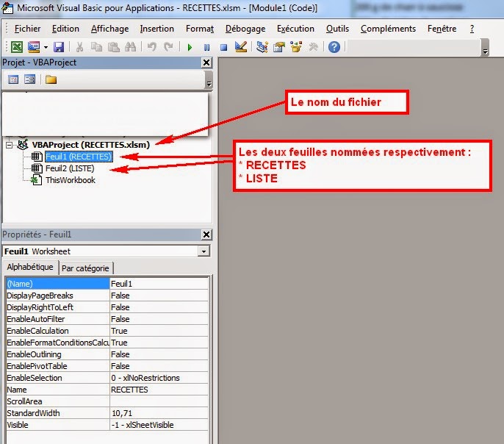Click the DisplayRightToLeft False value
Viewport: 504px width, 444px height.
click(x=159, y=307)
